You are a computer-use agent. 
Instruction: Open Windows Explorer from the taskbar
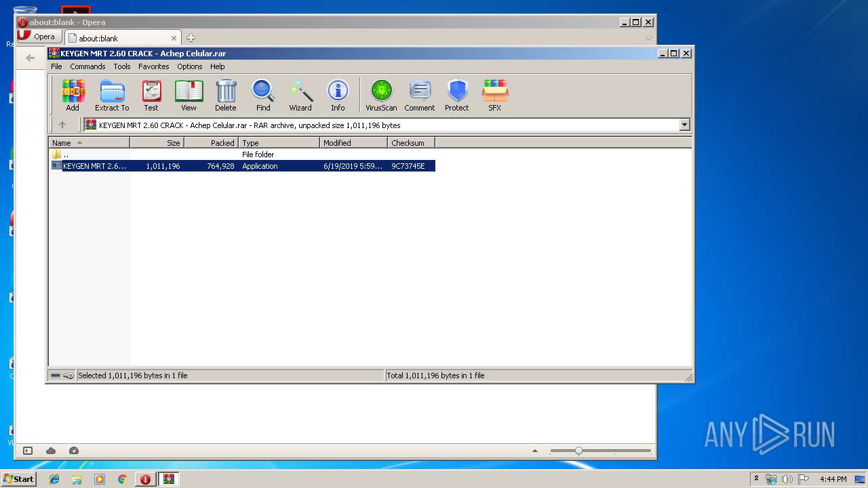(77, 479)
